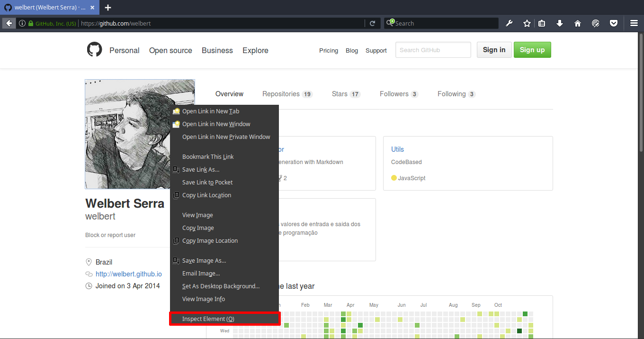
Task: Choose View Image menu entry
Action: pyautogui.click(x=224, y=215)
